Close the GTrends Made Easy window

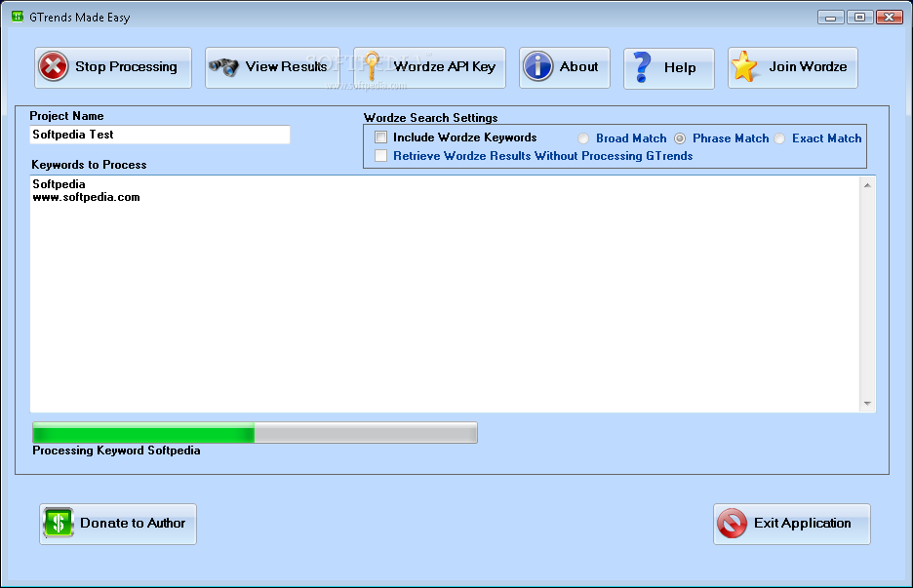(890, 18)
